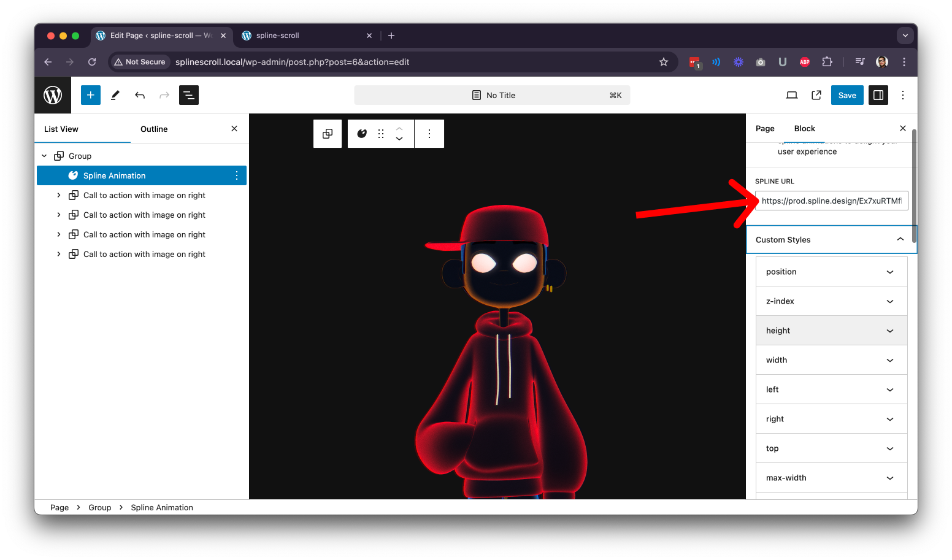This screenshot has width=952, height=560.
Task: Expand the top style option
Action: tap(832, 448)
